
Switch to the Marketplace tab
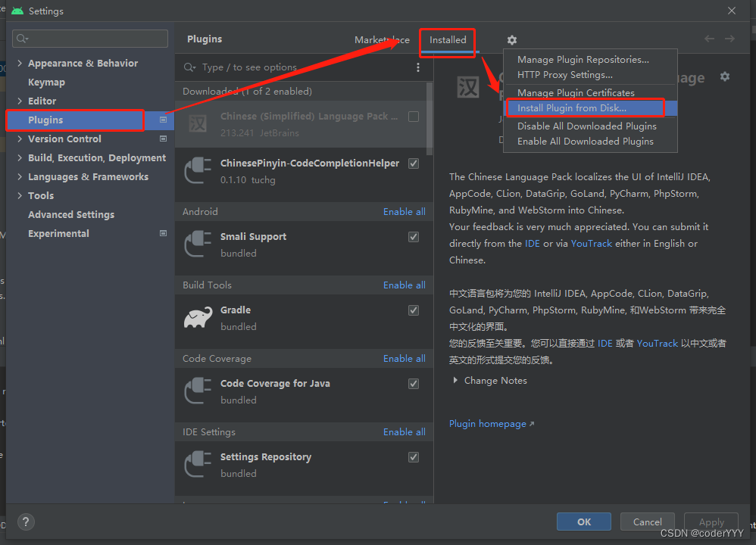382,40
